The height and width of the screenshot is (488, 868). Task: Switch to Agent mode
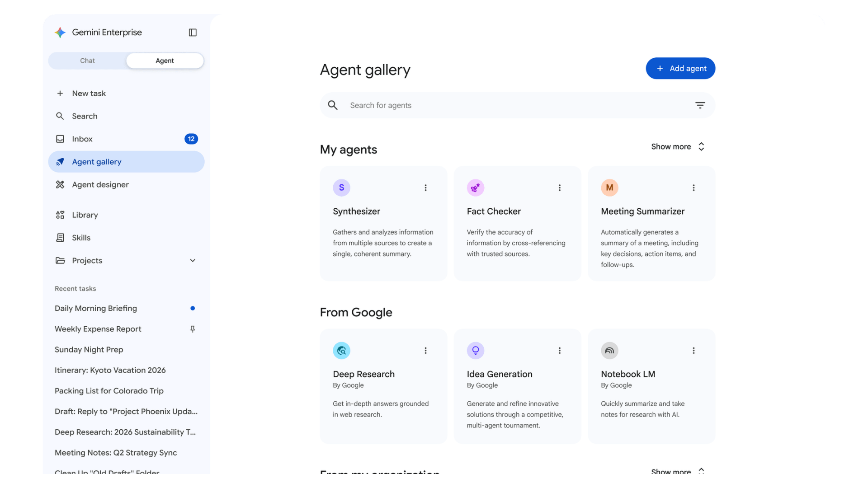point(165,61)
